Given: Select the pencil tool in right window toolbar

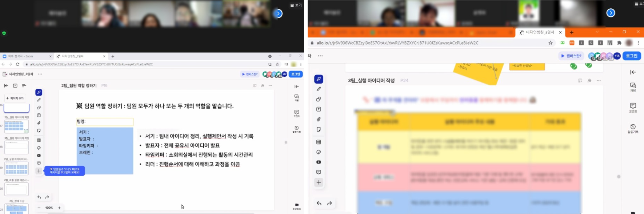Looking at the screenshot, I should pos(319,89).
